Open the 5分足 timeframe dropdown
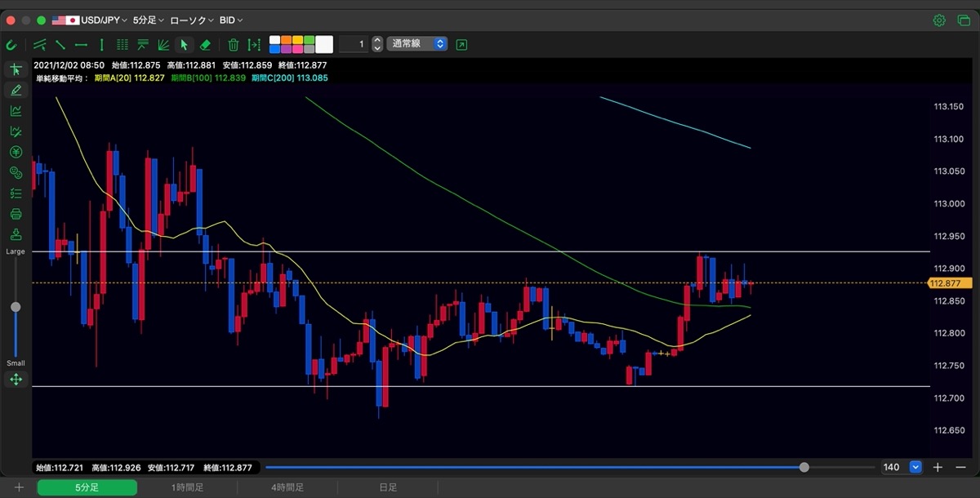 [x=149, y=20]
